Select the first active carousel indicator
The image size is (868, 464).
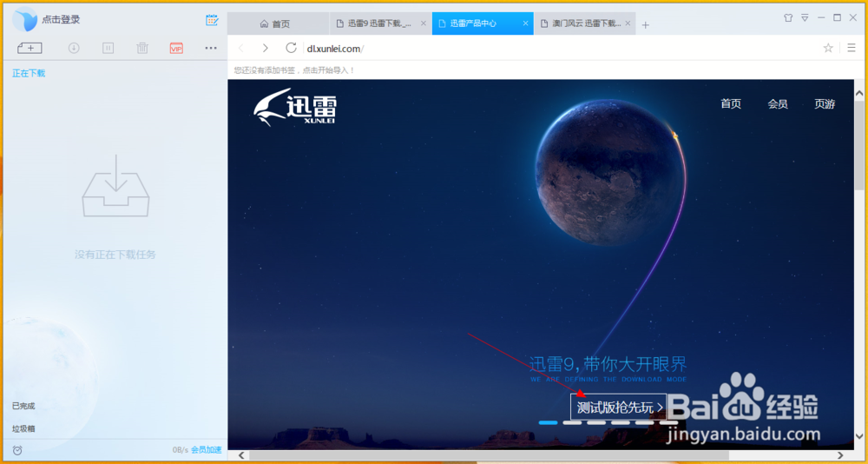548,423
